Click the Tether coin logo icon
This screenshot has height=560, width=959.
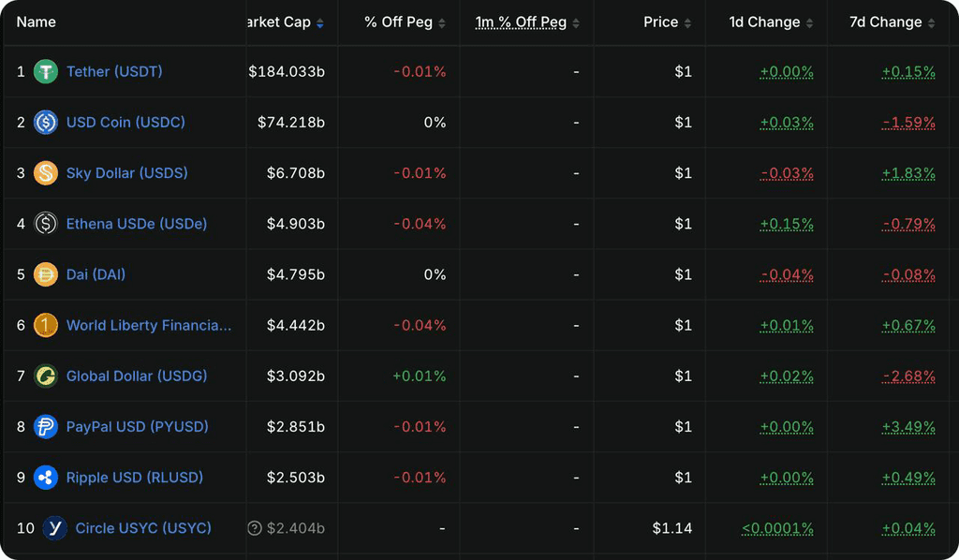45,71
